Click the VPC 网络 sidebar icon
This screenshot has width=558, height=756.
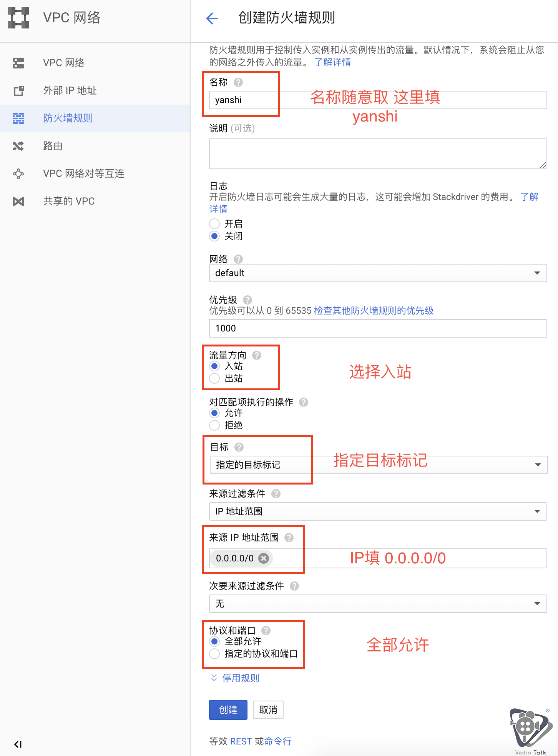[18, 63]
